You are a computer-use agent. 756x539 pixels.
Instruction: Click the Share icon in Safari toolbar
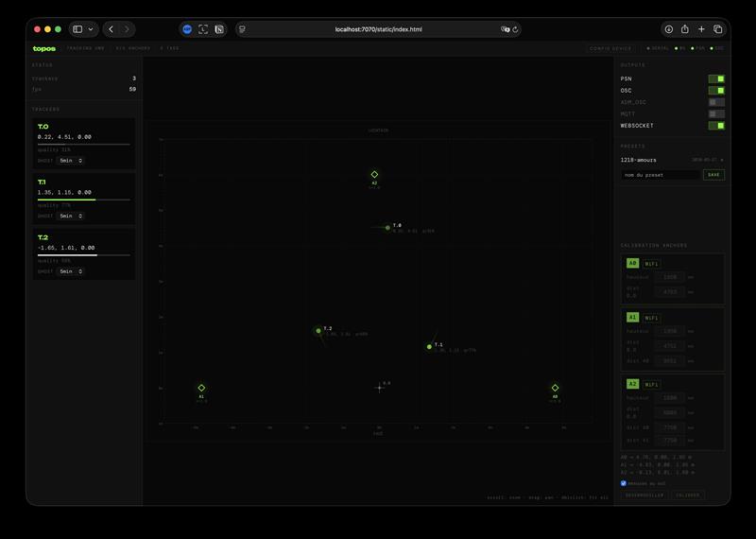685,29
